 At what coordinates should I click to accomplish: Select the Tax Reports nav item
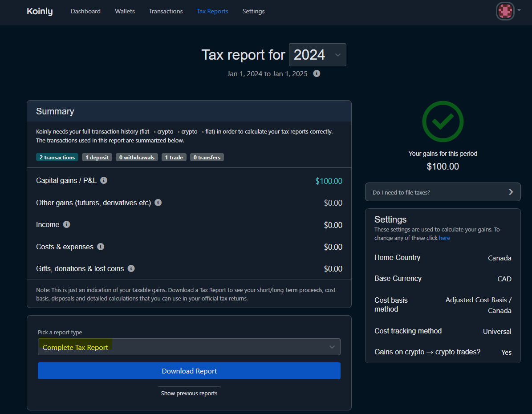(212, 11)
